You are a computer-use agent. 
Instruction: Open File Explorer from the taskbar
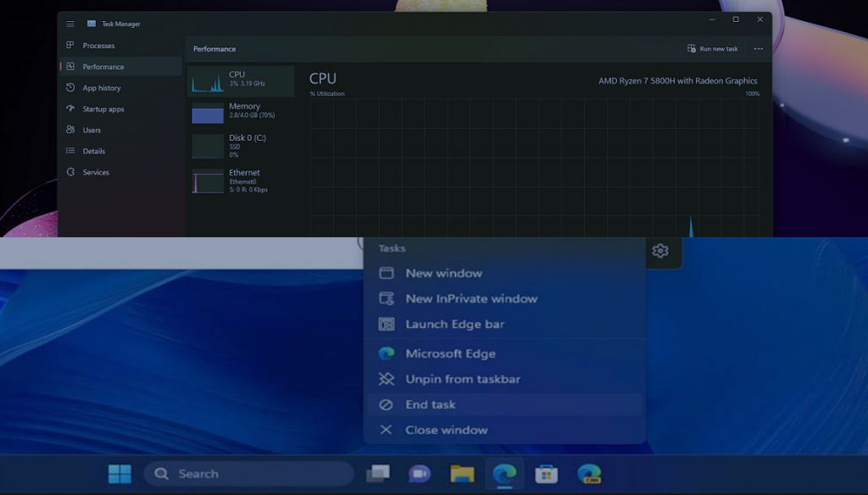462,474
